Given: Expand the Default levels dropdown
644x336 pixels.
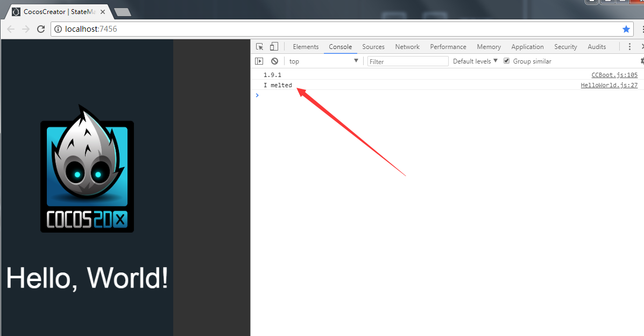Looking at the screenshot, I should pyautogui.click(x=475, y=61).
